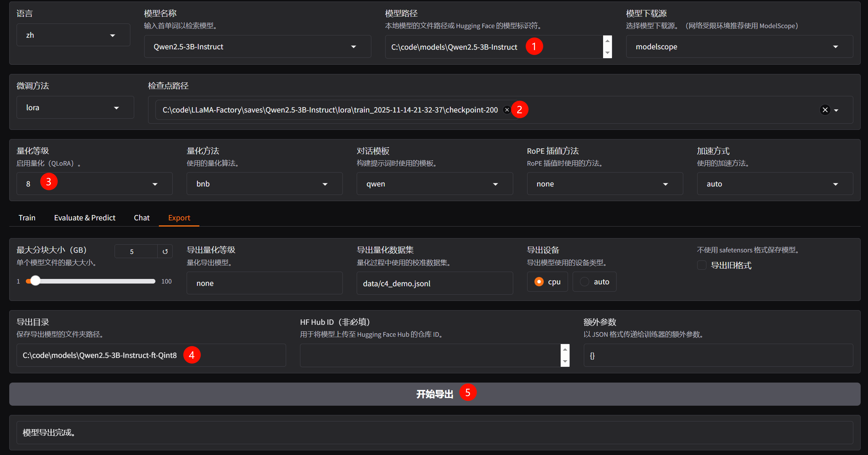Expand the checkpoint path dropdown arrow

[836, 111]
